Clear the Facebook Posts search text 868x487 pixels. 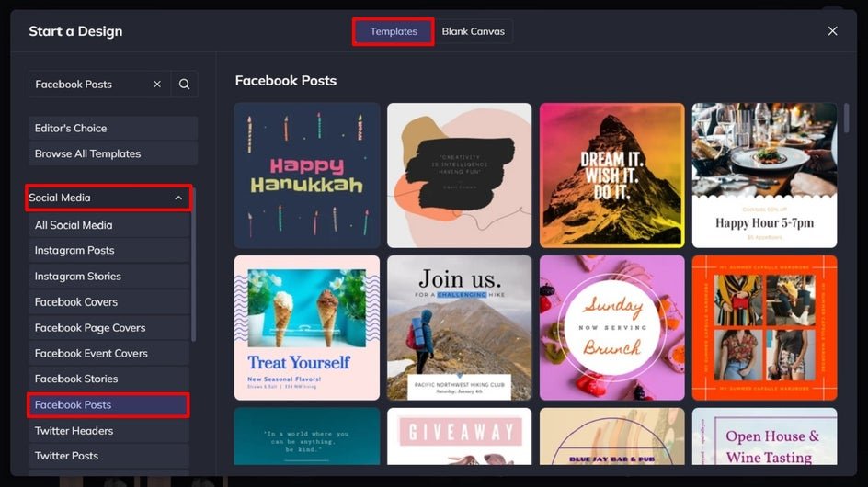point(157,85)
